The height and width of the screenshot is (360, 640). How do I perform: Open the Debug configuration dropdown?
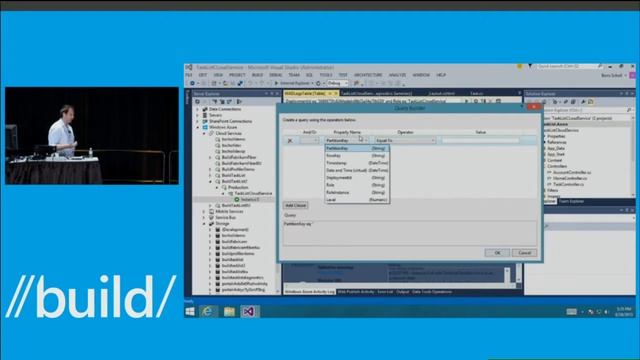coord(338,83)
